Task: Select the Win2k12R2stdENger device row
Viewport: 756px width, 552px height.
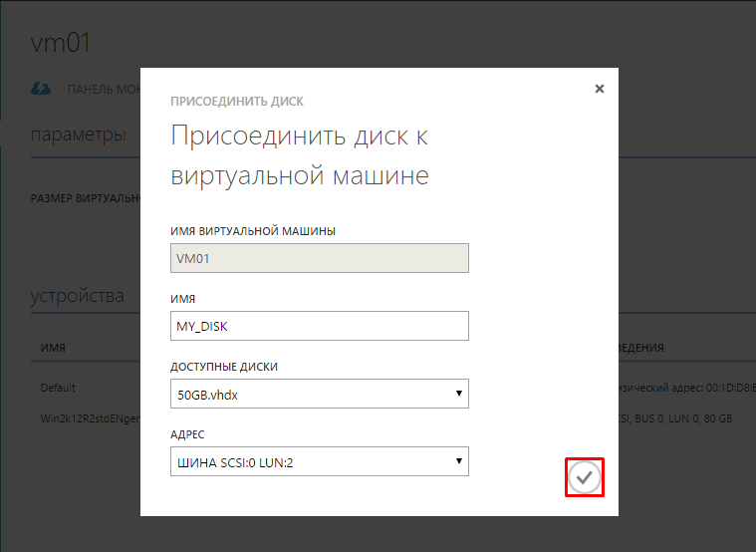Action: click(90, 419)
